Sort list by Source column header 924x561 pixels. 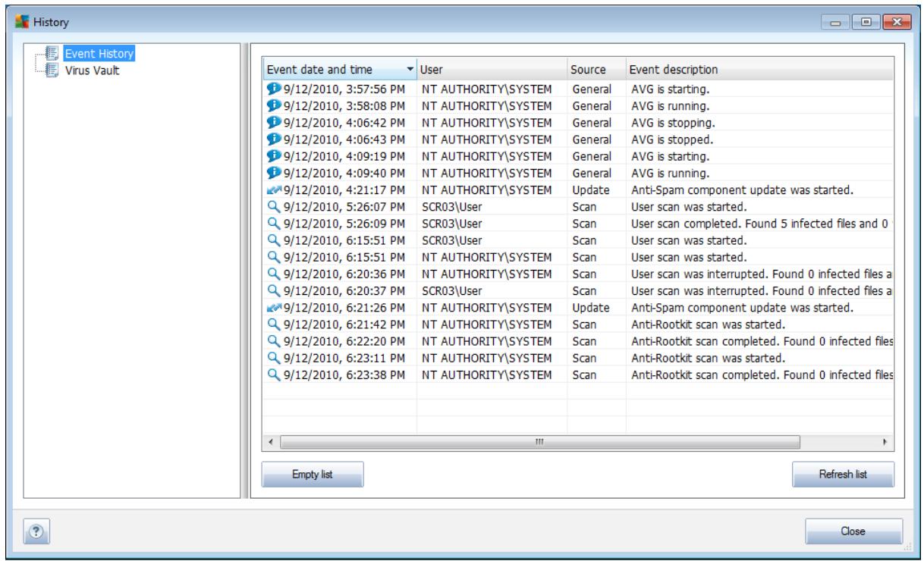coord(596,70)
